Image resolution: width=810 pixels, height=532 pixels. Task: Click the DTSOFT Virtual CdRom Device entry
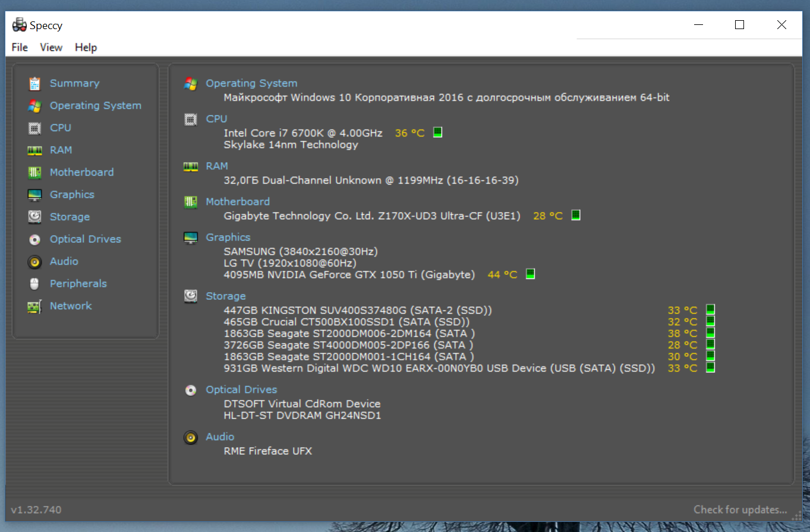pos(302,404)
